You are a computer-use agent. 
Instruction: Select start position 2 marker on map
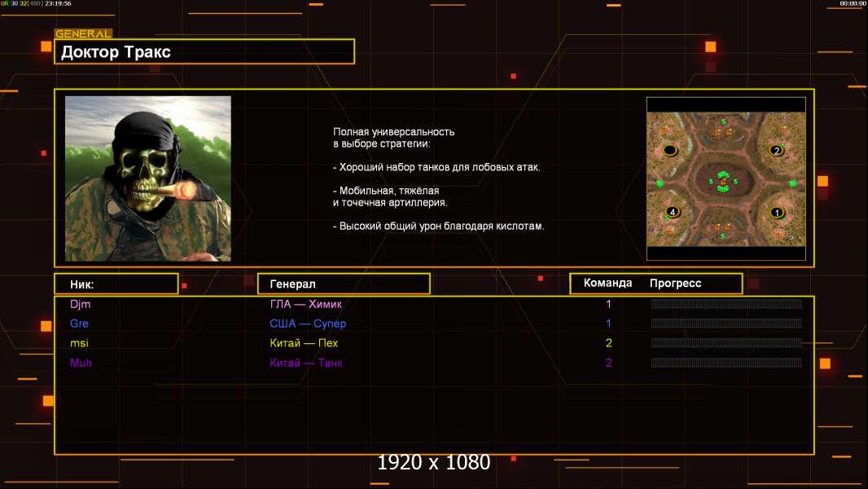(776, 150)
